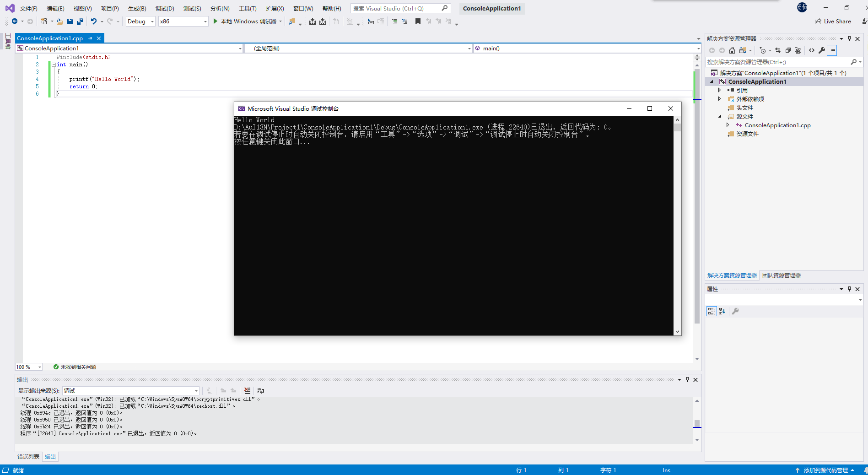Select the 头文件 folder in Solution Explorer
868x475 pixels.
coord(744,108)
